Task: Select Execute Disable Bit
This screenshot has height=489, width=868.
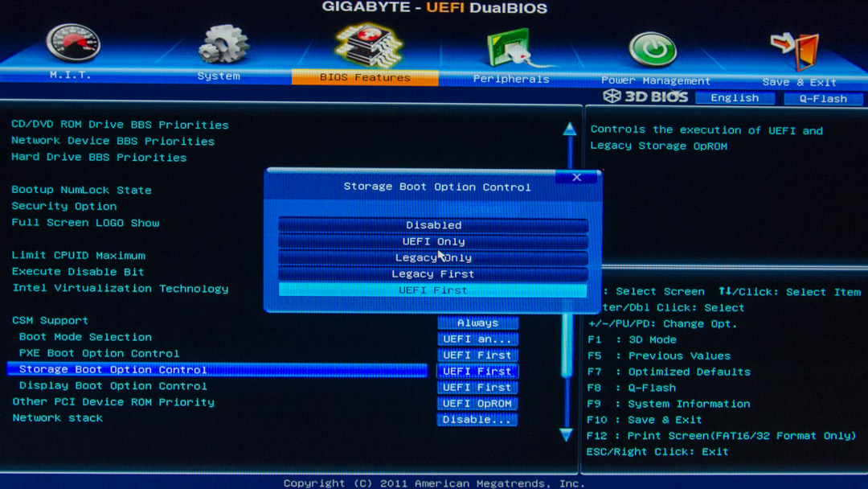Action: (x=78, y=272)
